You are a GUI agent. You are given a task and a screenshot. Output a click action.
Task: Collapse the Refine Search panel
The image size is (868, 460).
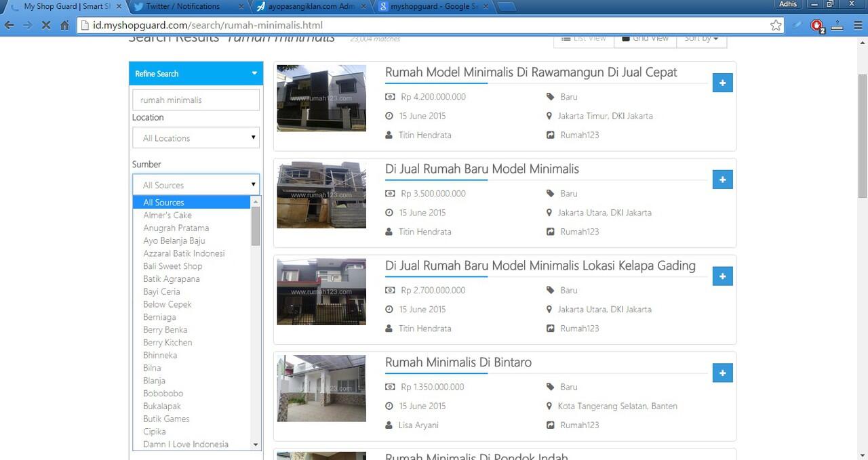point(254,73)
